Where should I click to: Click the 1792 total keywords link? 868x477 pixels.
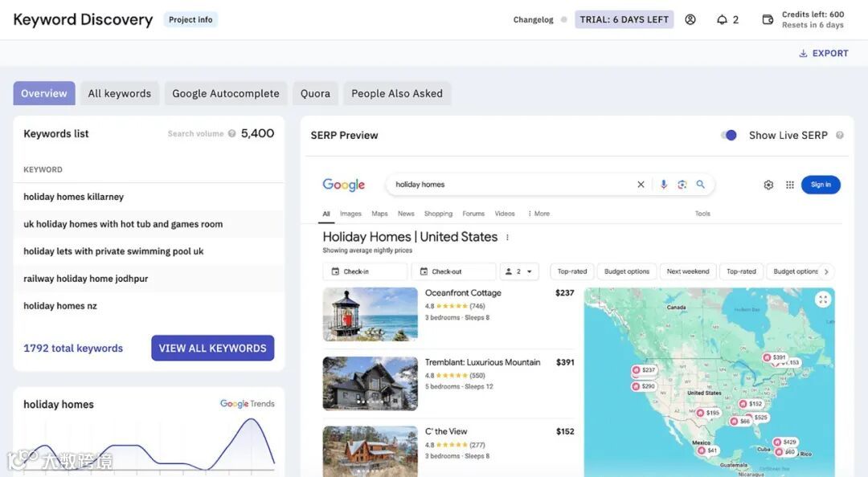[73, 349]
